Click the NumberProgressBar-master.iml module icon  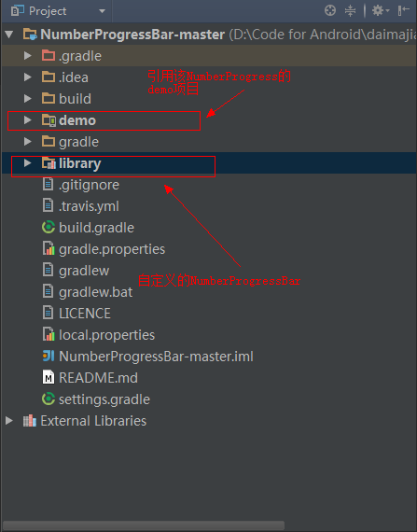click(49, 356)
